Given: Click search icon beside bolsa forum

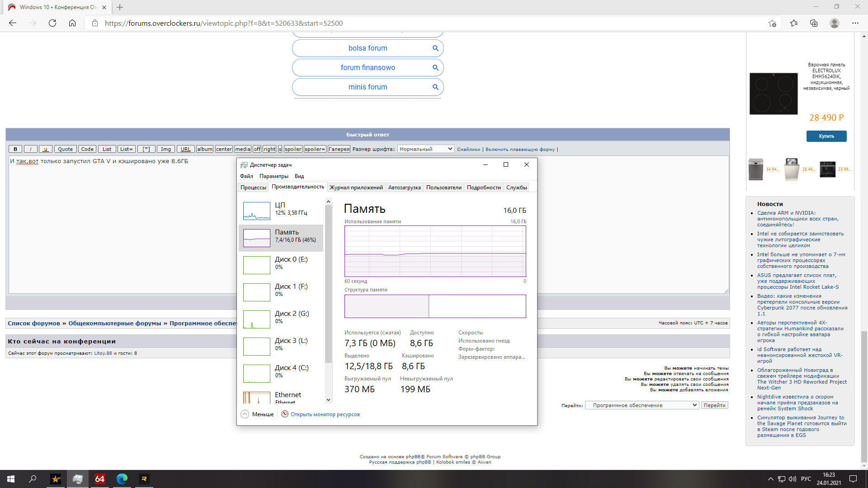Looking at the screenshot, I should pos(435,48).
